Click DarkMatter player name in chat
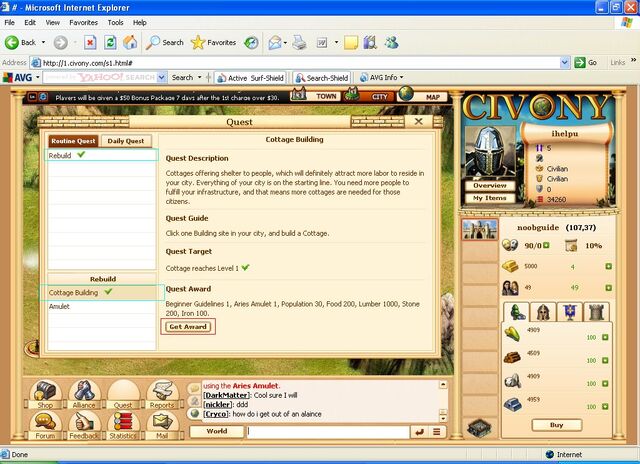This screenshot has width=640, height=464. coord(226,395)
